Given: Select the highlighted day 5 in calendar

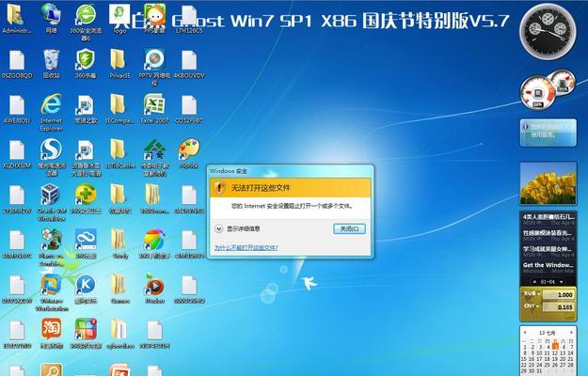Looking at the screenshot, I should tap(555, 347).
